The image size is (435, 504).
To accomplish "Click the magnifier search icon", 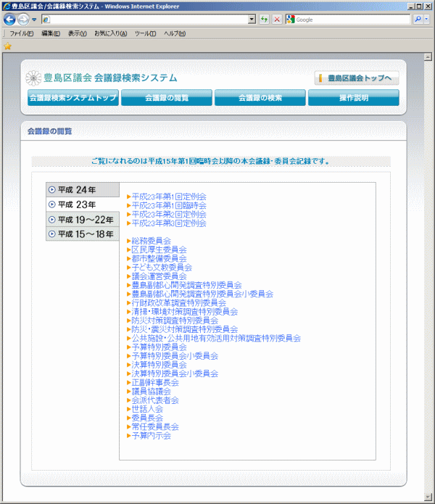I will [x=418, y=20].
